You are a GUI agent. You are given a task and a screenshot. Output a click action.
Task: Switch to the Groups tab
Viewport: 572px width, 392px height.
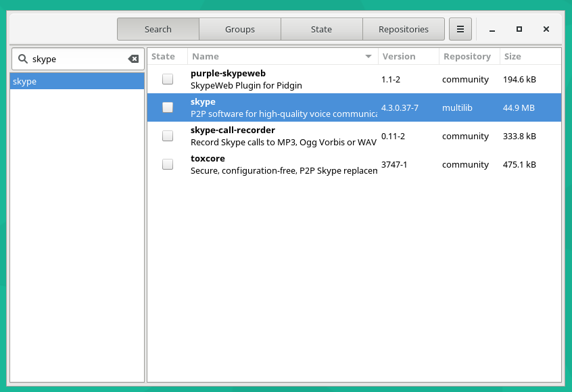240,30
